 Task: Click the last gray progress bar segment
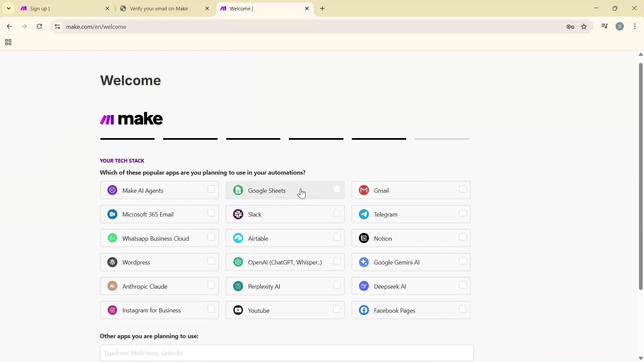(441, 138)
